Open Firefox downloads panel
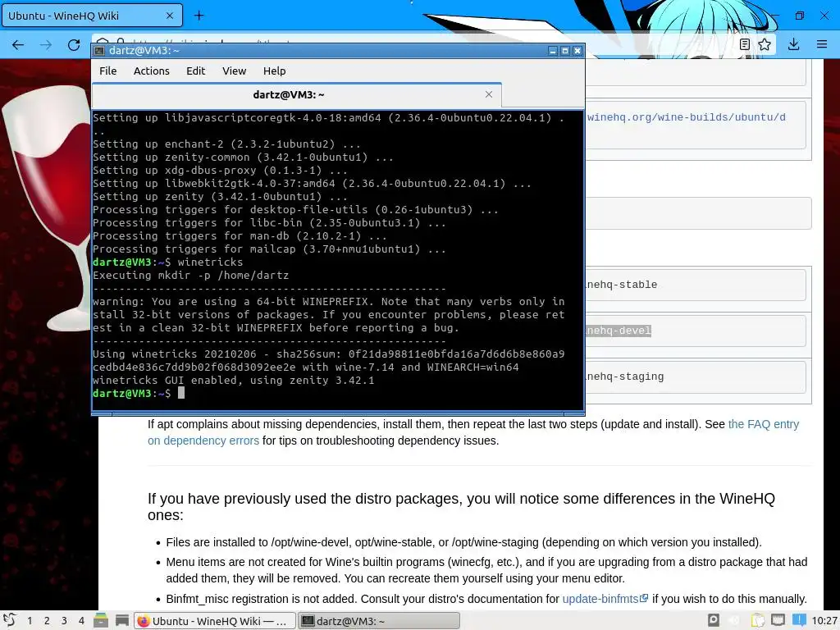This screenshot has width=840, height=630. point(793,44)
